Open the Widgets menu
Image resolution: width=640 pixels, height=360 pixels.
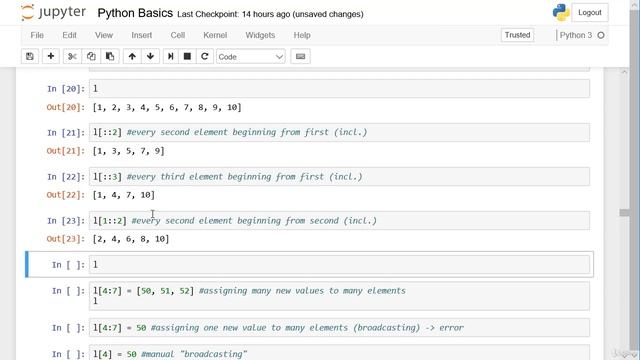[260, 35]
